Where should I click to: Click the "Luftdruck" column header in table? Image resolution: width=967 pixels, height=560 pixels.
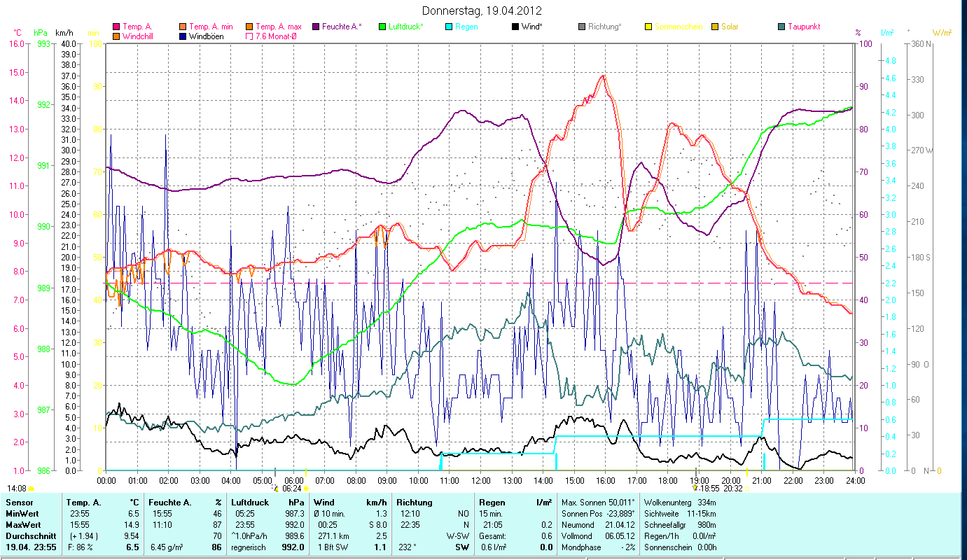pos(250,503)
